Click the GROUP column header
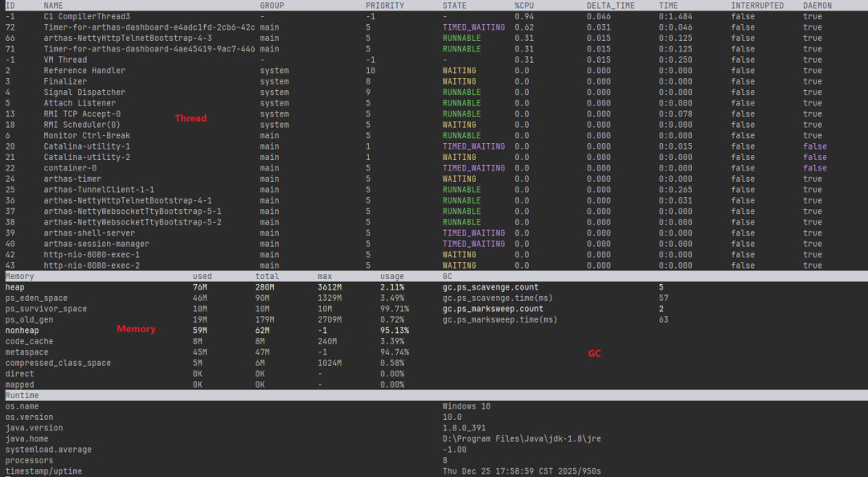Image resolution: width=868 pixels, height=477 pixels. 272,6
